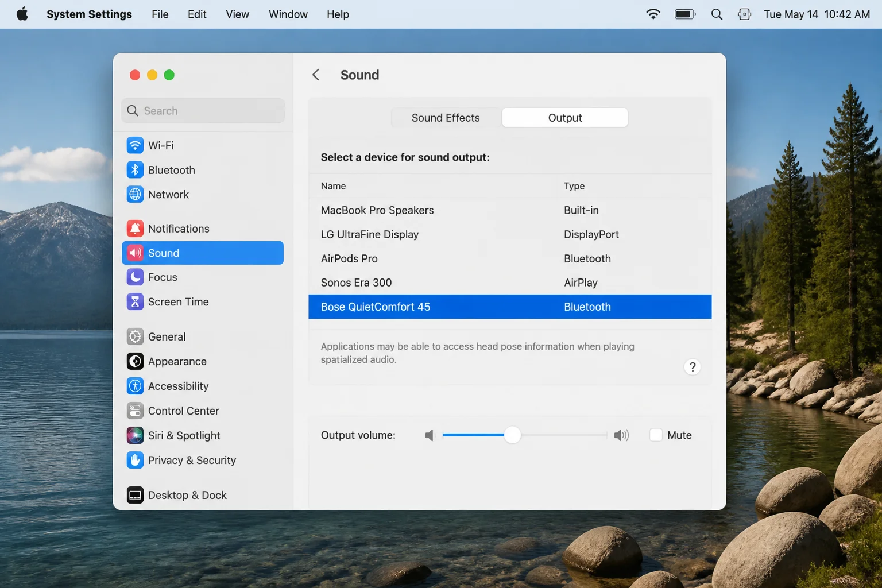Viewport: 882px width, 588px height.
Task: Click the Wi-Fi status icon in menu bar
Action: click(x=653, y=14)
